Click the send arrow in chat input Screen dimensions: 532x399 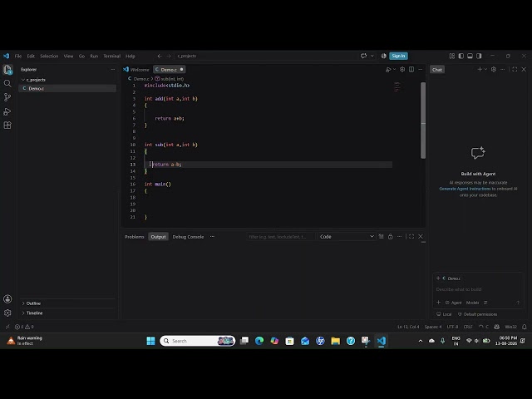518,303
